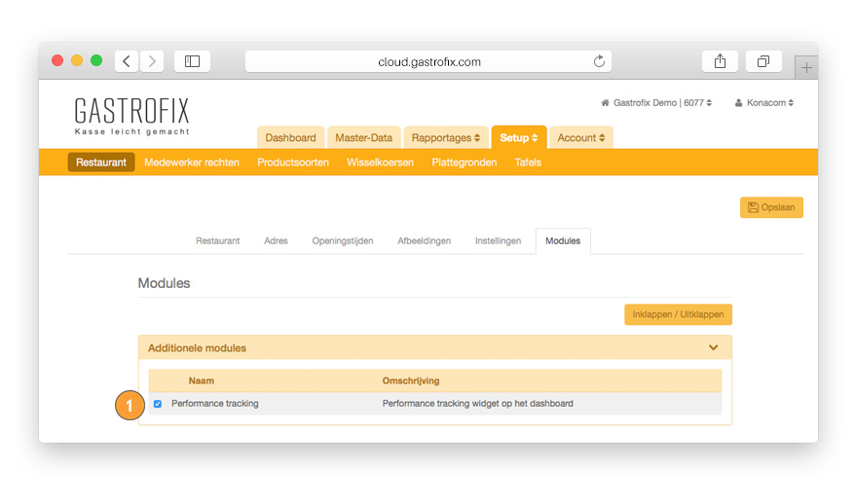Toggle the Safari sidebar icon
This screenshot has width=855, height=504.
[192, 61]
